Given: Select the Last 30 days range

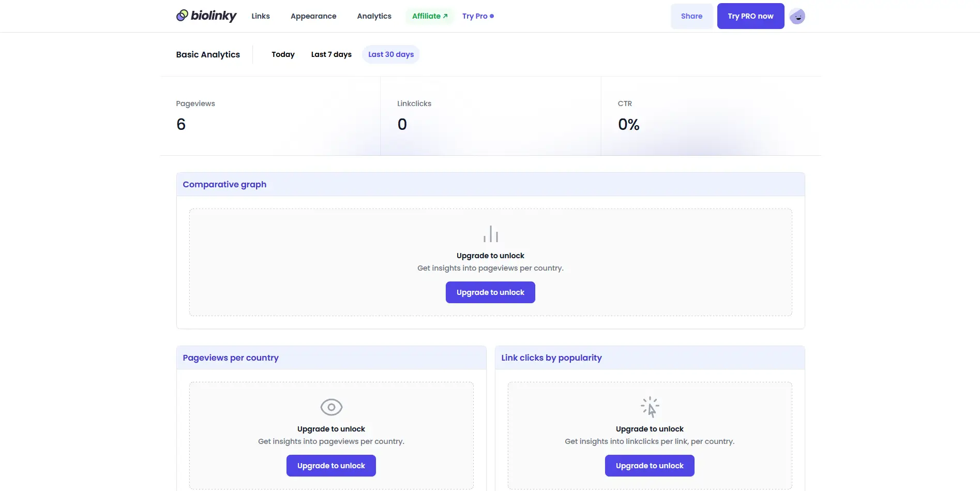Looking at the screenshot, I should (x=391, y=54).
